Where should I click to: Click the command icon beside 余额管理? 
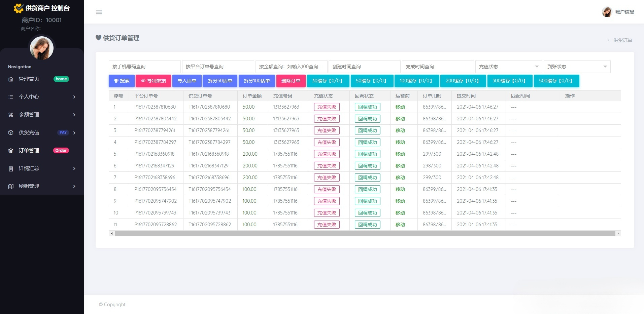[10, 115]
